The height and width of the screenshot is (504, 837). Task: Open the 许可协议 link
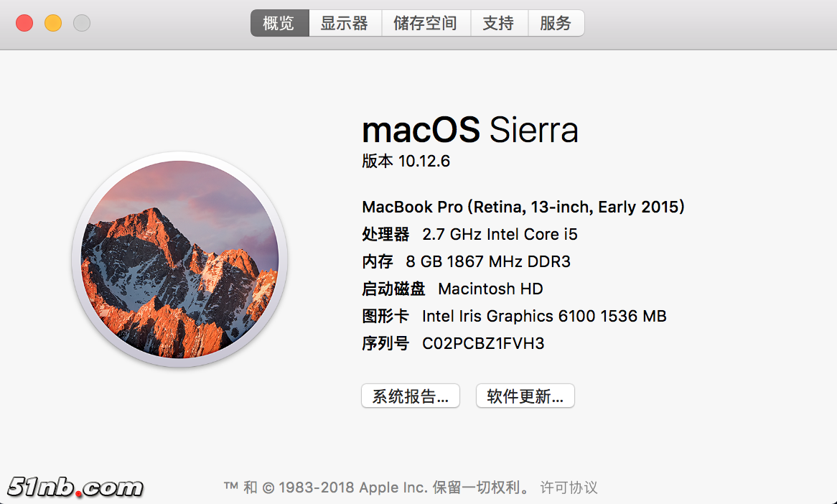[569, 487]
